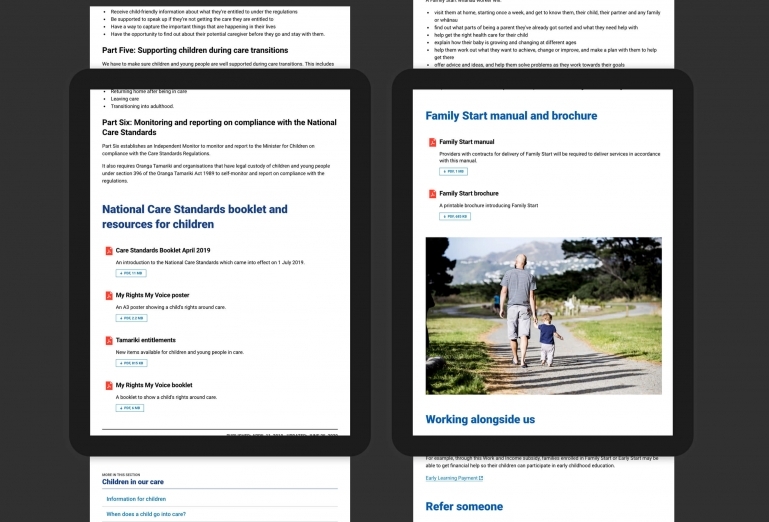The height and width of the screenshot is (522, 769).
Task: Click the 'National Care Standards booklet and resources' heading
Action: (x=195, y=217)
